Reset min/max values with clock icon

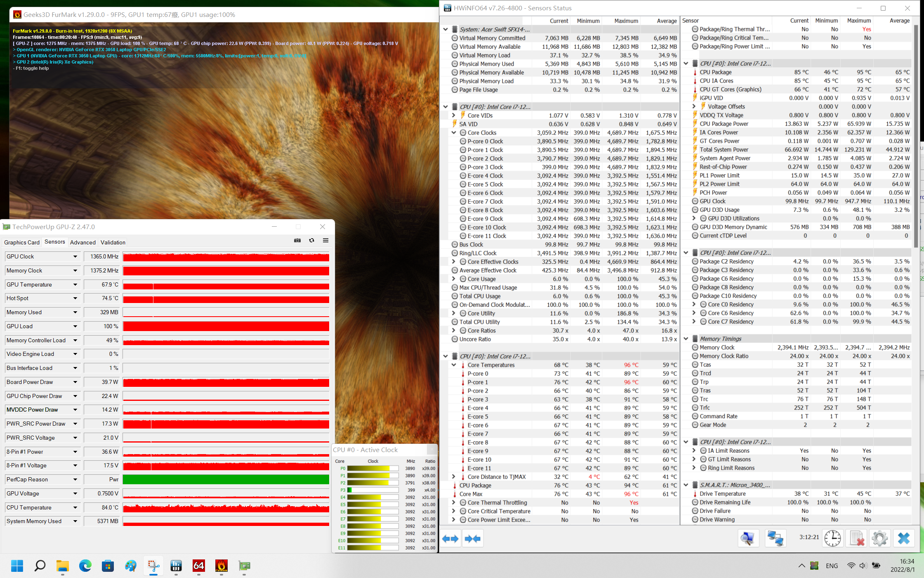[x=832, y=539]
